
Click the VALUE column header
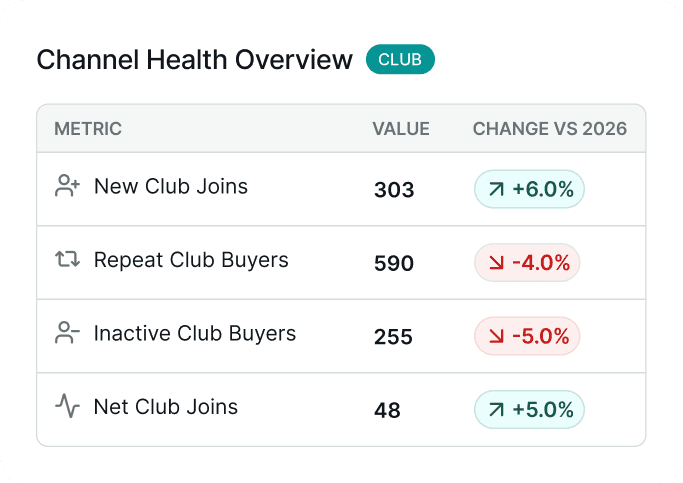pyautogui.click(x=401, y=129)
